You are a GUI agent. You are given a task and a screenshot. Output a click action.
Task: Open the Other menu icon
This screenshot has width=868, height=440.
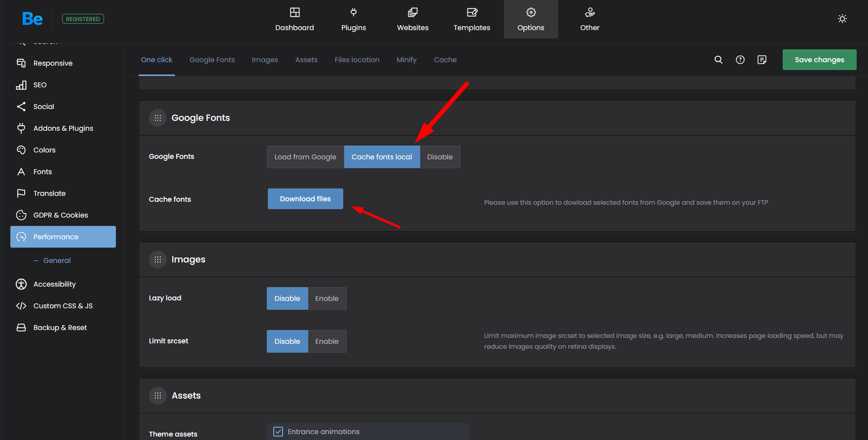click(590, 12)
